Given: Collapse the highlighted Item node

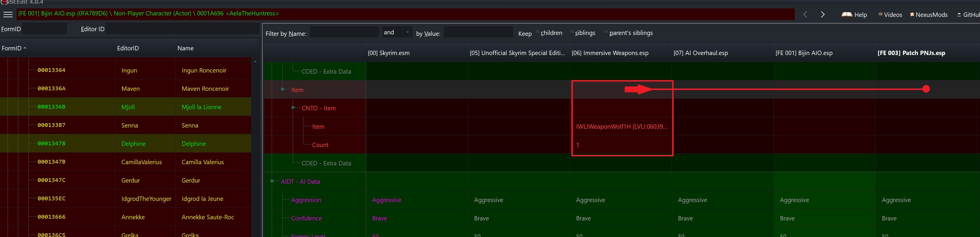Looking at the screenshot, I should [x=282, y=89].
